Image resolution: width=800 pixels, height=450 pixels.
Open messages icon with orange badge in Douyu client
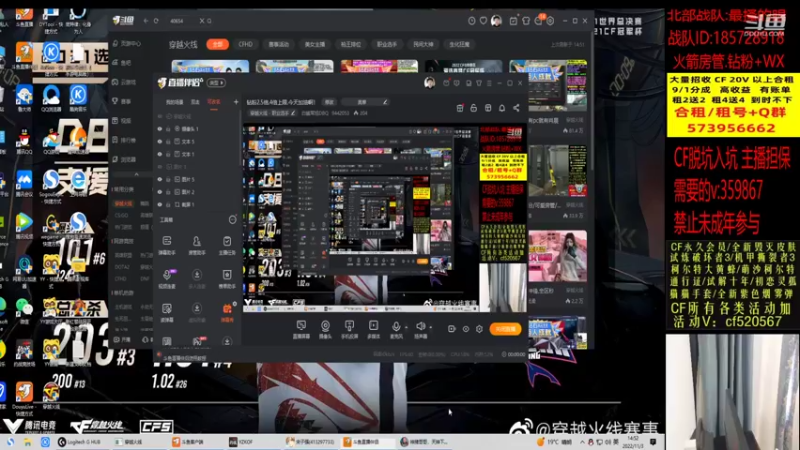click(539, 20)
